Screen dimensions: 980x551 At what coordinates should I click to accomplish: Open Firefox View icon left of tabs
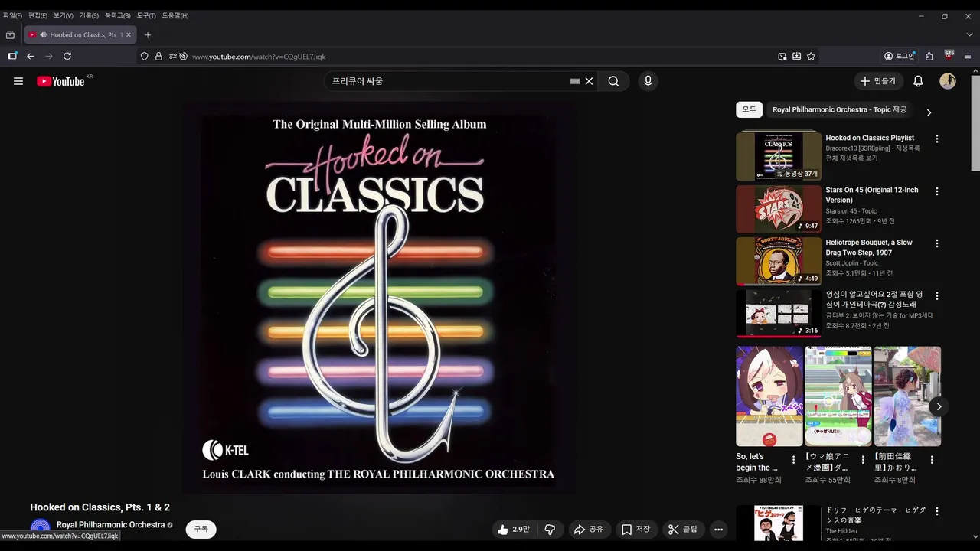pos(10,34)
